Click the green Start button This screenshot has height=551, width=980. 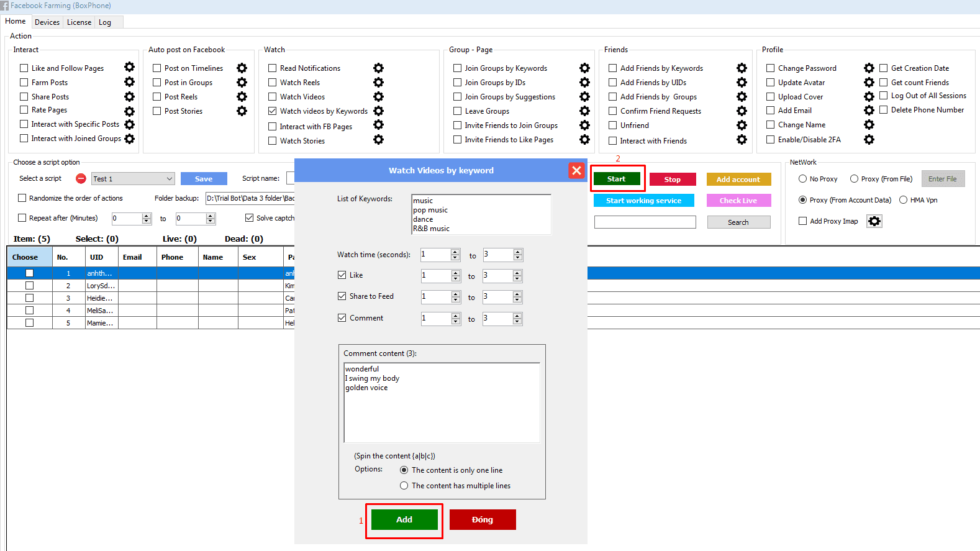(x=617, y=179)
